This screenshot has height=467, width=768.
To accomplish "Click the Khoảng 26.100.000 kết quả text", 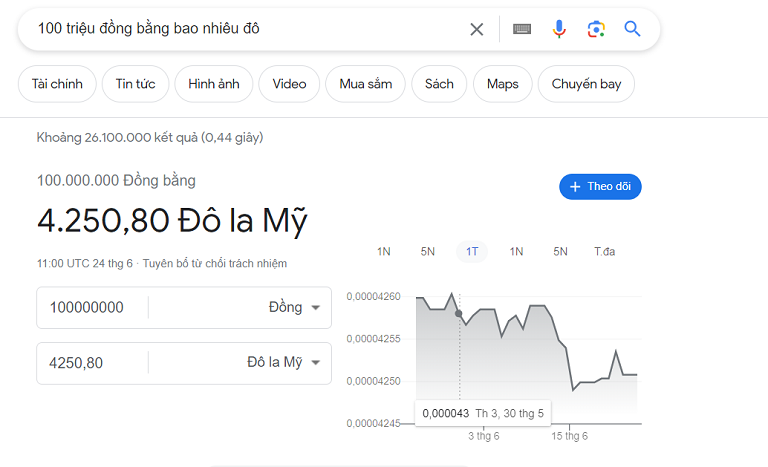I will click(150, 138).
